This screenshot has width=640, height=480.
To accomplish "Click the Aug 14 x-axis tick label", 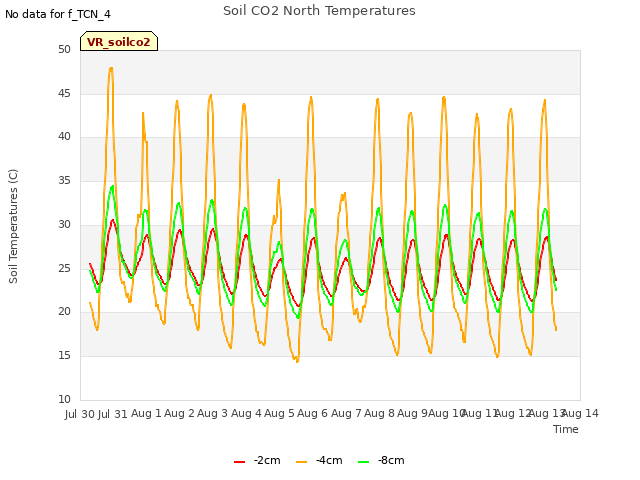I will (580, 413).
